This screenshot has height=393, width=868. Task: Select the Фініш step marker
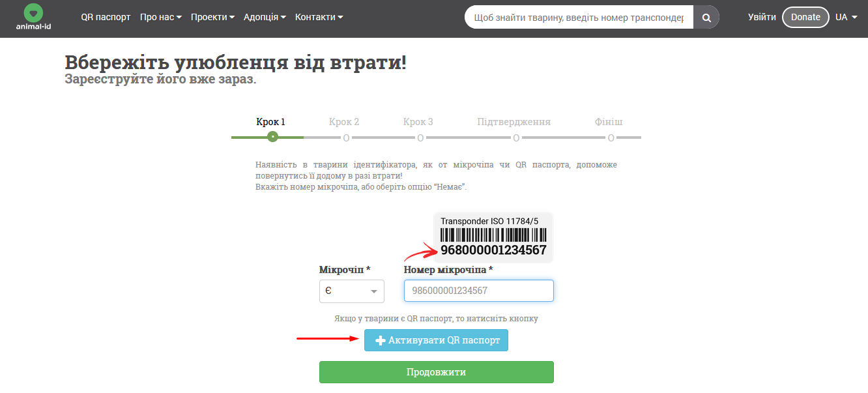(x=611, y=138)
